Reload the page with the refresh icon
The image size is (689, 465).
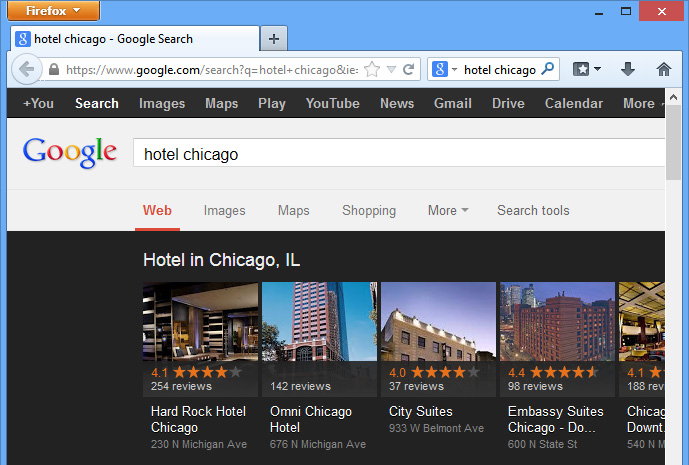click(409, 69)
